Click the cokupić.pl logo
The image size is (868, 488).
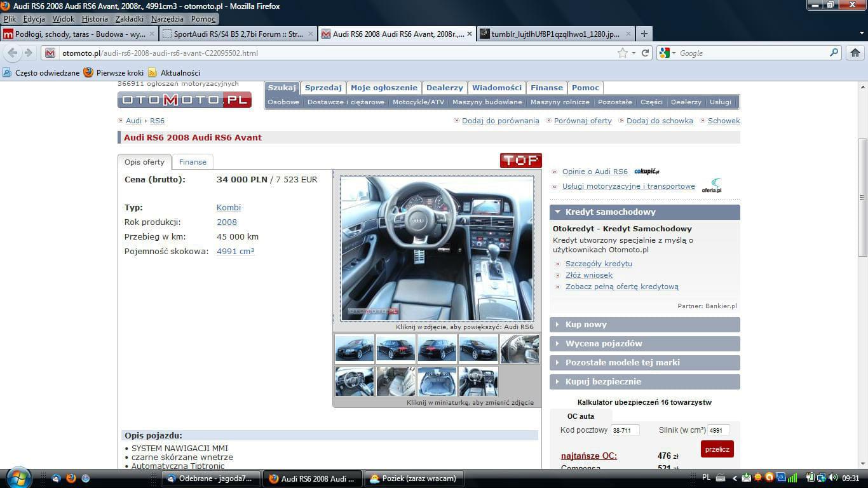[x=647, y=172]
